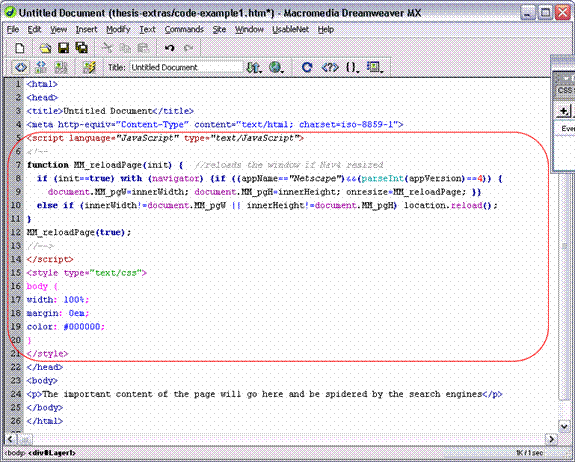This screenshot has width=575, height=462.
Task: Click the '</script>' closing tag
Action: coord(50,259)
